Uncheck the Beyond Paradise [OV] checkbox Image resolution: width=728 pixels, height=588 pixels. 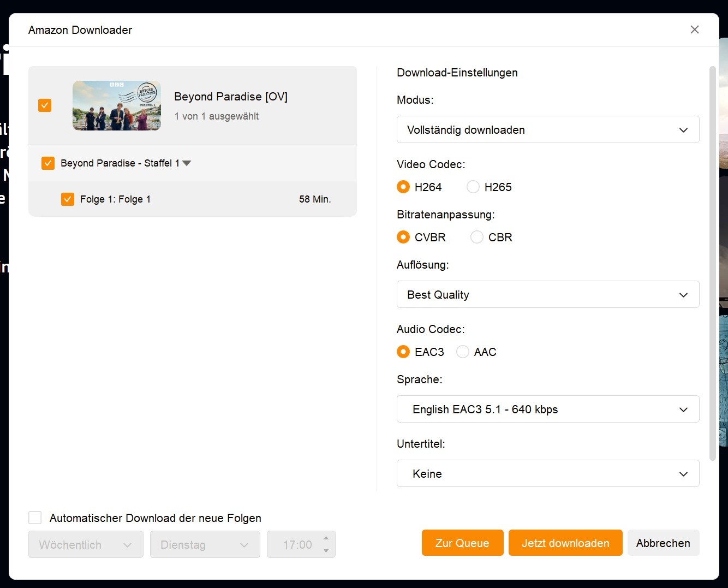tap(45, 105)
